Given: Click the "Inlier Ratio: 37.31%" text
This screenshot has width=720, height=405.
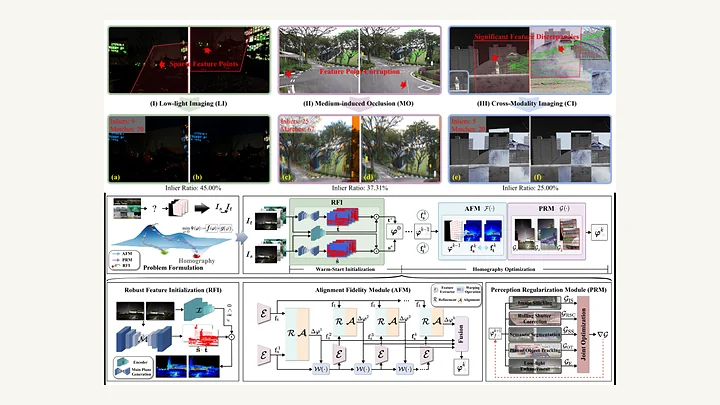Looking at the screenshot, I should (360, 188).
